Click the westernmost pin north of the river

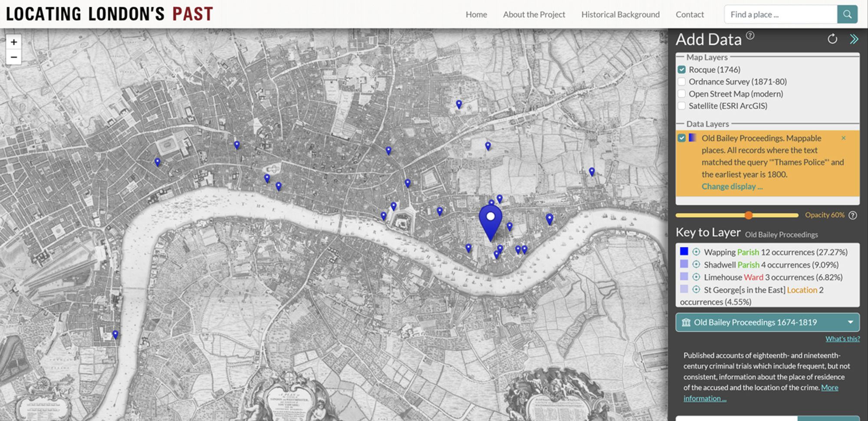(158, 162)
